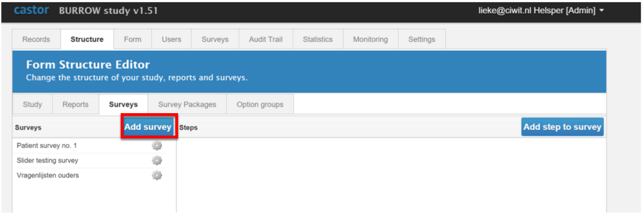Select Slider testing survey in list

pyautogui.click(x=48, y=160)
